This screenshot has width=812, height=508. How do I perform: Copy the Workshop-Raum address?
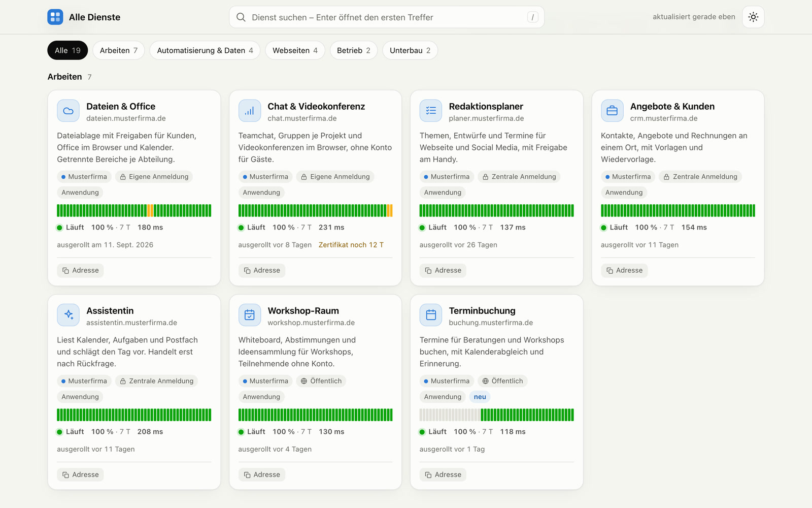pos(262,474)
